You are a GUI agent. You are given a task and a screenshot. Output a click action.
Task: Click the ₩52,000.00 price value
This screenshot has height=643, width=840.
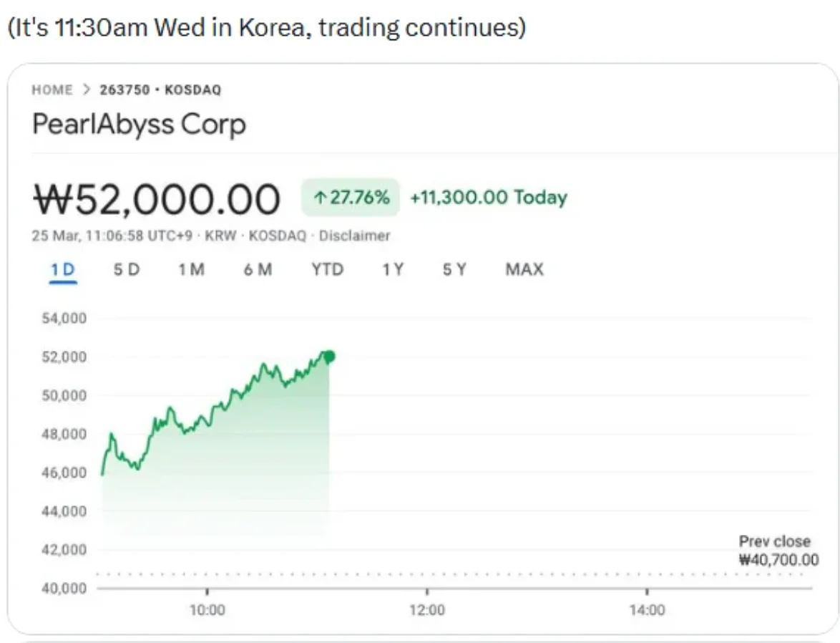[157, 199]
